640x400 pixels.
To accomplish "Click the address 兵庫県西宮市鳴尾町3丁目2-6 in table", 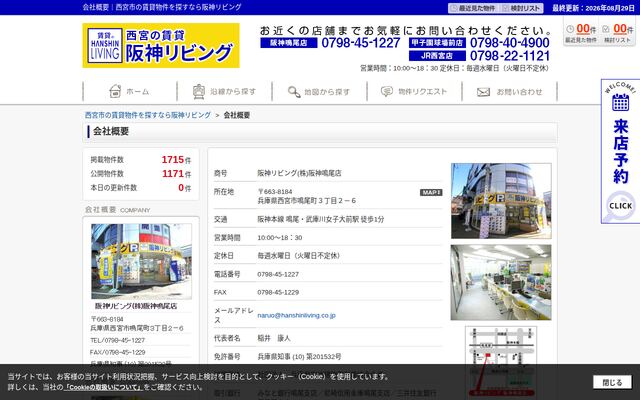I will (x=307, y=201).
